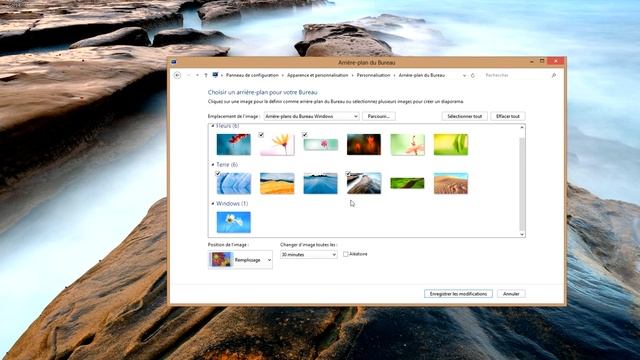
Task: Select the dark orange tulips wallpaper
Action: (364, 144)
